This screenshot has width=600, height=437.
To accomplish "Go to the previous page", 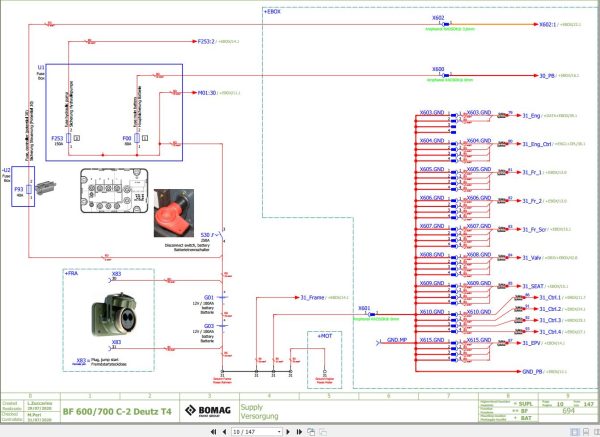I will click(x=224, y=432).
